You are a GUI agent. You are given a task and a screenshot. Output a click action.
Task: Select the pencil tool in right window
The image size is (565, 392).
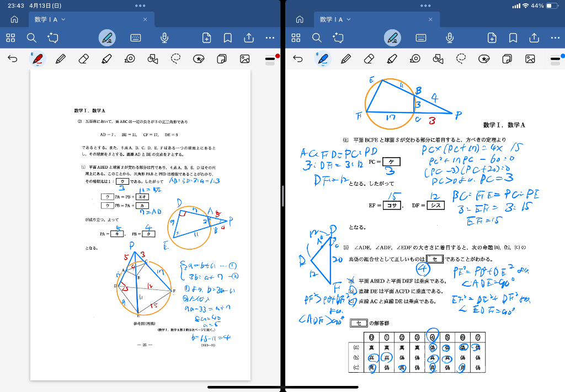pos(346,58)
